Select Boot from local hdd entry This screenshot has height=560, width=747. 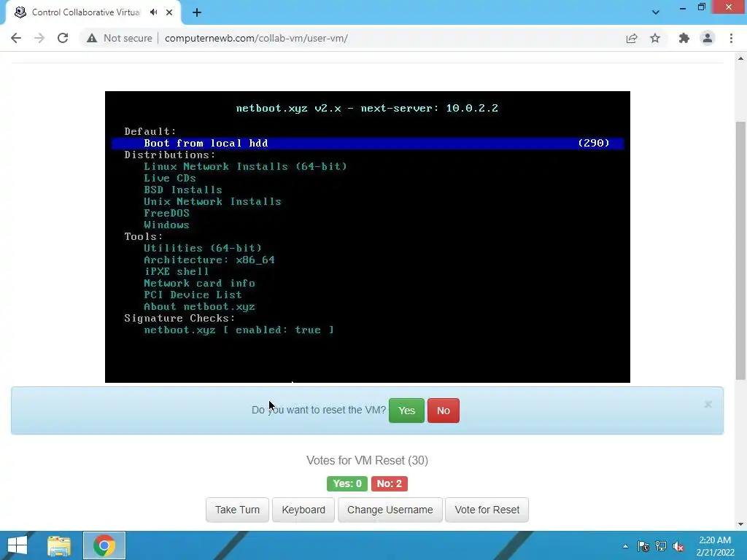point(368,144)
